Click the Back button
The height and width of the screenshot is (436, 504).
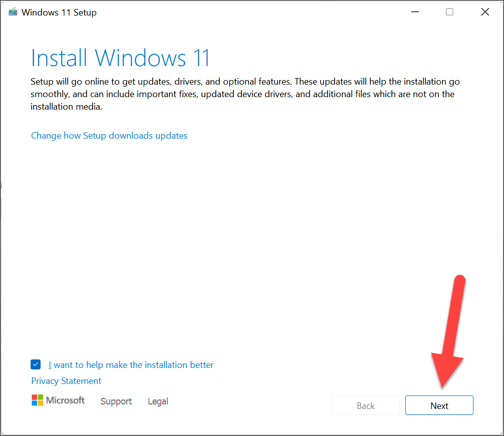click(x=365, y=405)
